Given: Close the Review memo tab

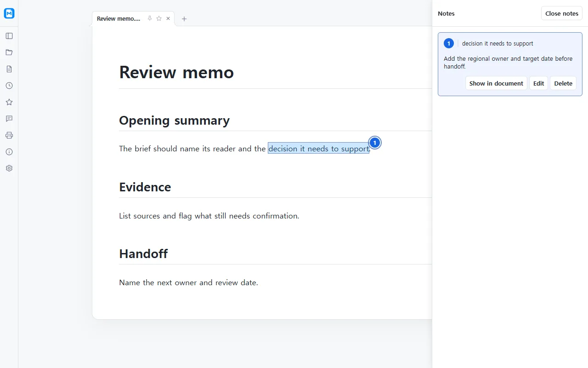Looking at the screenshot, I should click(x=168, y=18).
